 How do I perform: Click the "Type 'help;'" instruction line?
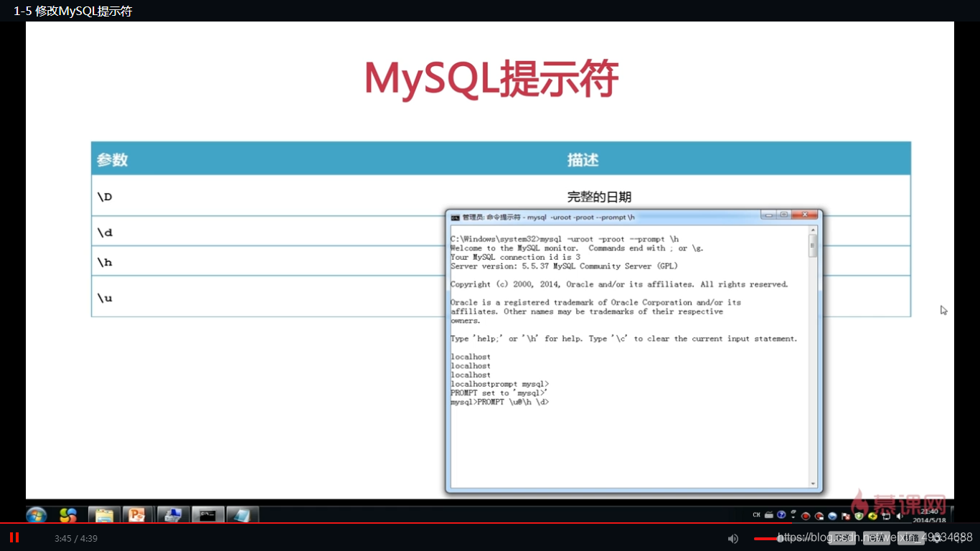click(623, 339)
